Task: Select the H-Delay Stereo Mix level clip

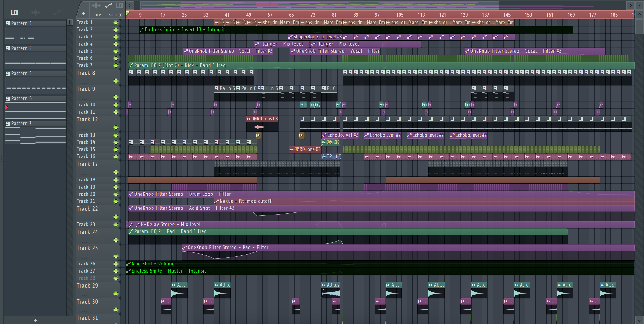Action: click(x=385, y=225)
